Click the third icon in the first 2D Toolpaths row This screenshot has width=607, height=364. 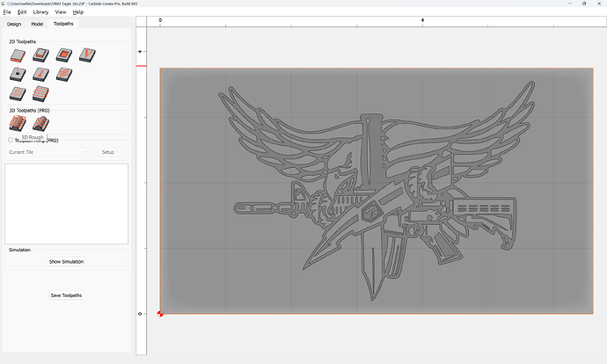point(63,56)
